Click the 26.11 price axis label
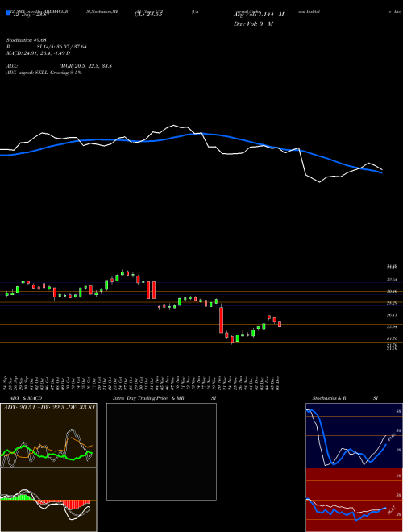 [393, 315]
